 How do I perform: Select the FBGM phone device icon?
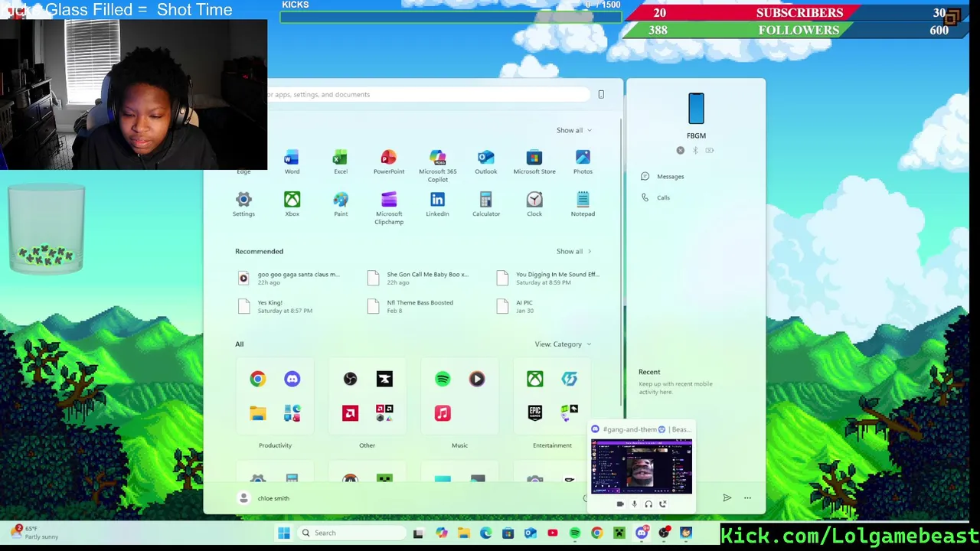tap(696, 109)
